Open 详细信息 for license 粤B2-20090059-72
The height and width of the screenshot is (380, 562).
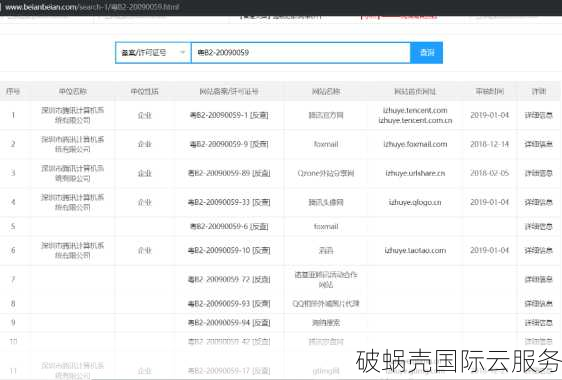coord(539,279)
